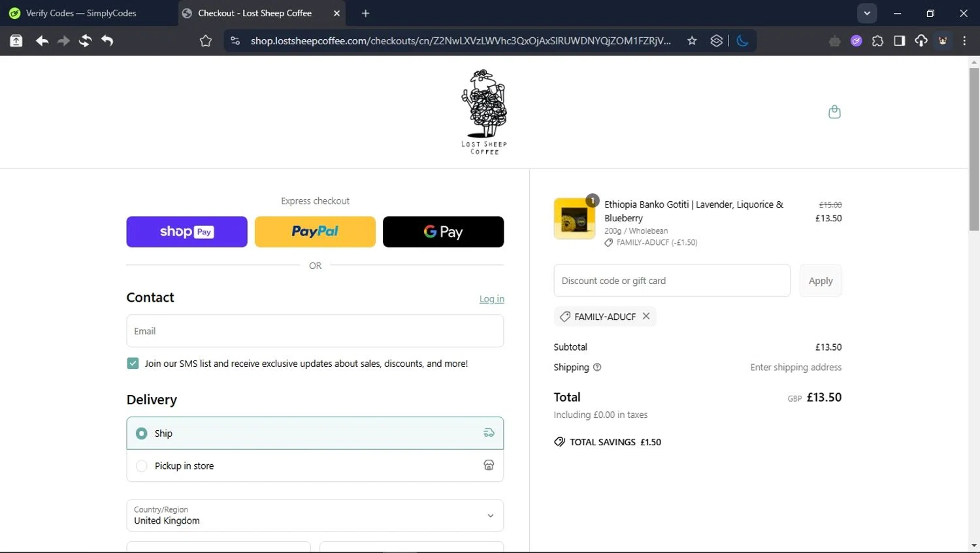Viewport: 980px width, 553px height.
Task: Click the Enter shipping address text
Action: 796,368
